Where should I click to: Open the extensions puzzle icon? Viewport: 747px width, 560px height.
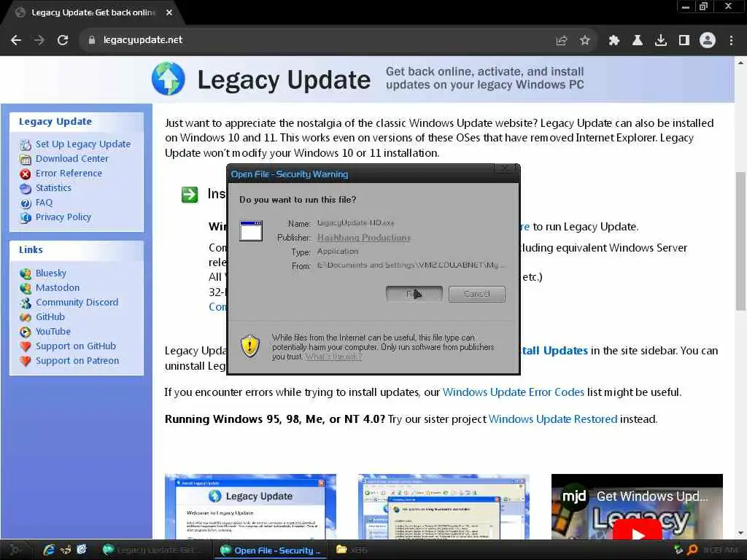coord(614,41)
